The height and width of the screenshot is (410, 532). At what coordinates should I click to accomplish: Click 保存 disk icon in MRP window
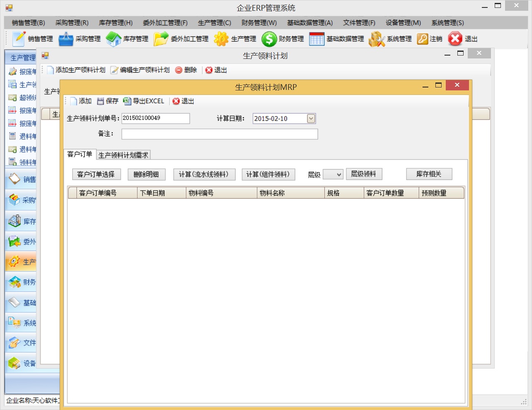click(100, 101)
